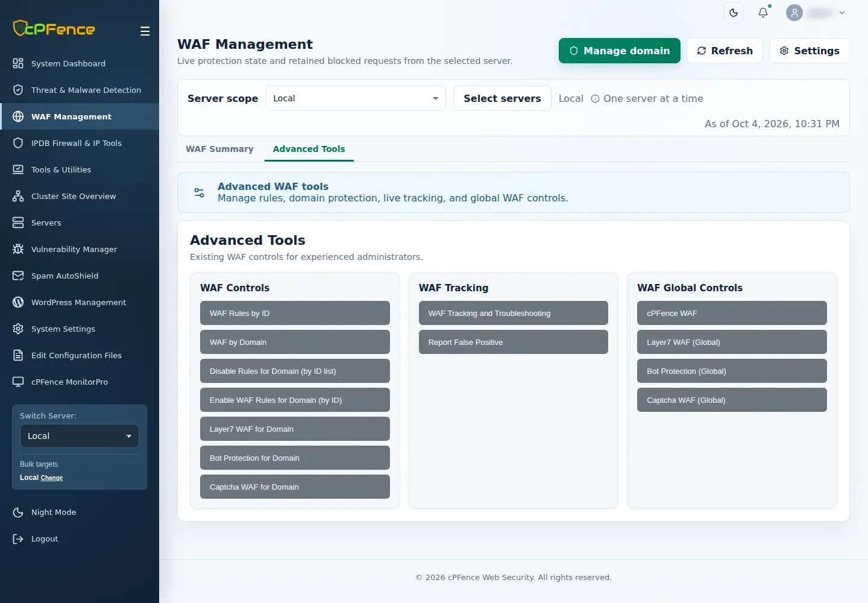Click the Tools & Utilities icon
The height and width of the screenshot is (603, 868).
(x=18, y=169)
